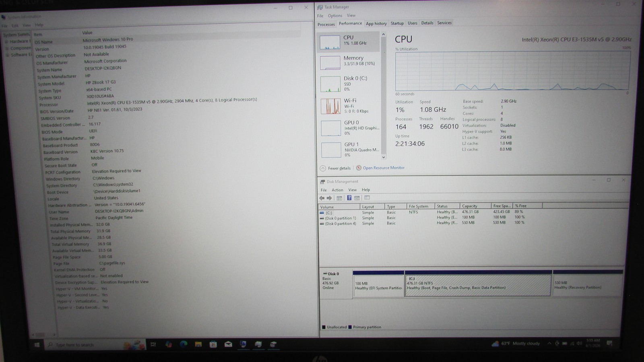Open the File menu in Disk Management
Viewport: 644px width, 362px height.
click(x=324, y=190)
